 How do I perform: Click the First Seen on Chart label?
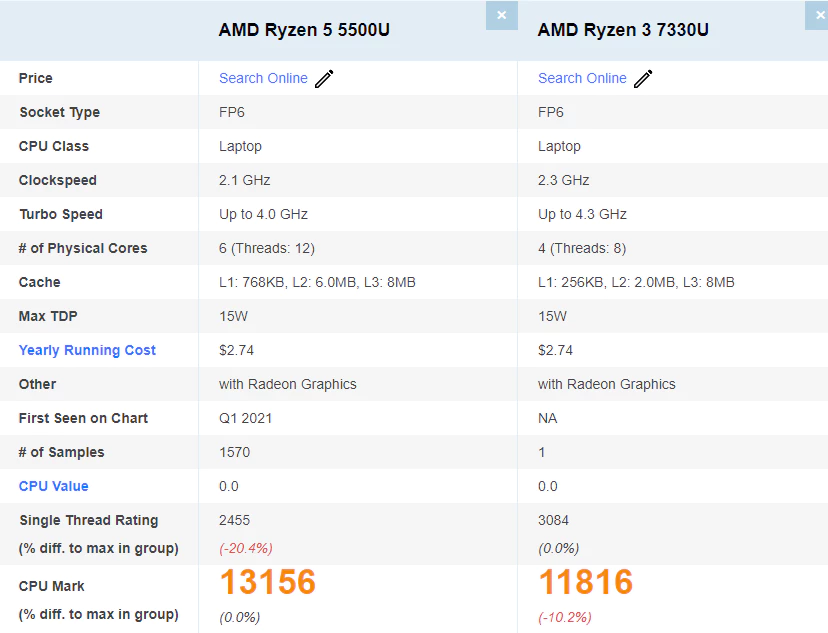(83, 418)
